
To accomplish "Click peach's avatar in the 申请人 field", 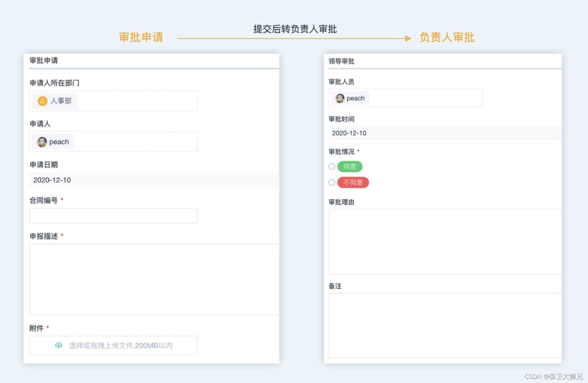I will (42, 142).
